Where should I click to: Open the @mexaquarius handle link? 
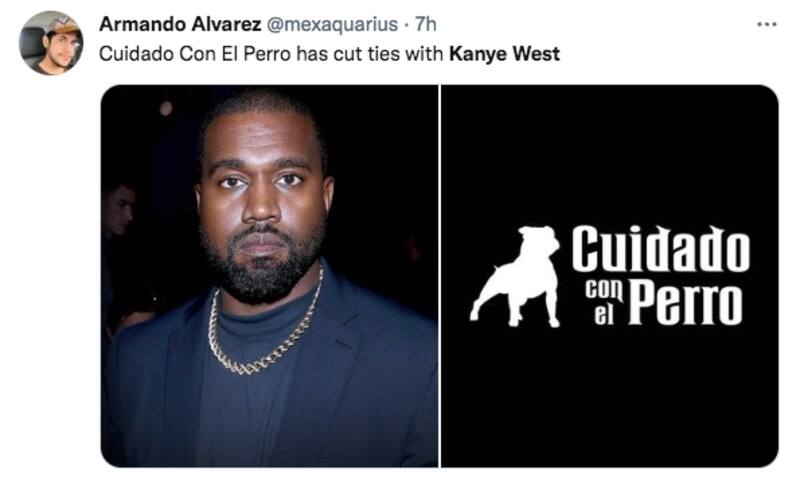[332, 24]
